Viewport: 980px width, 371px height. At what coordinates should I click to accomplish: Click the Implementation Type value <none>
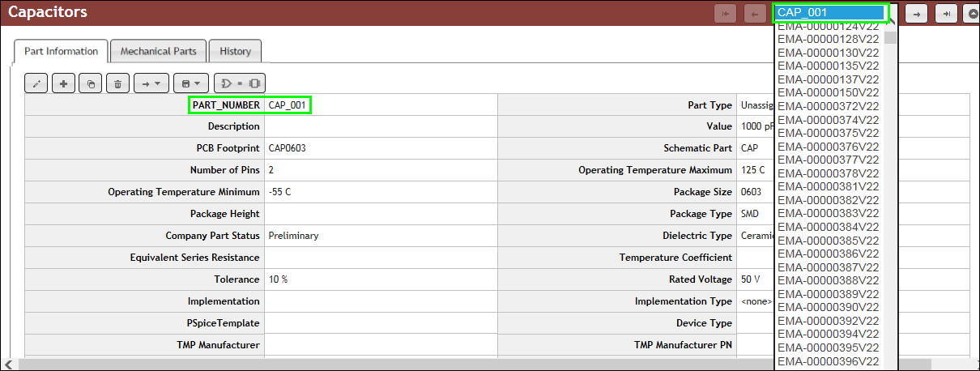(x=756, y=301)
